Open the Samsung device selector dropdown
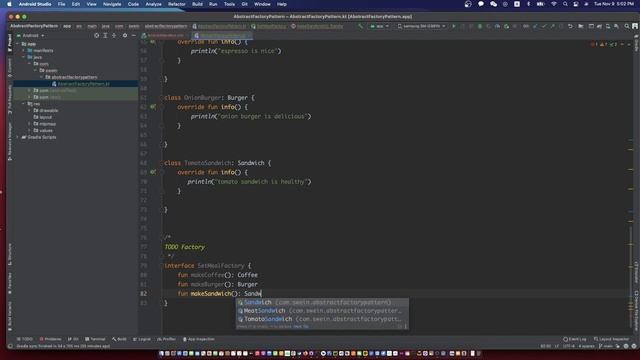The height and width of the screenshot is (360, 640). pyautogui.click(x=422, y=26)
